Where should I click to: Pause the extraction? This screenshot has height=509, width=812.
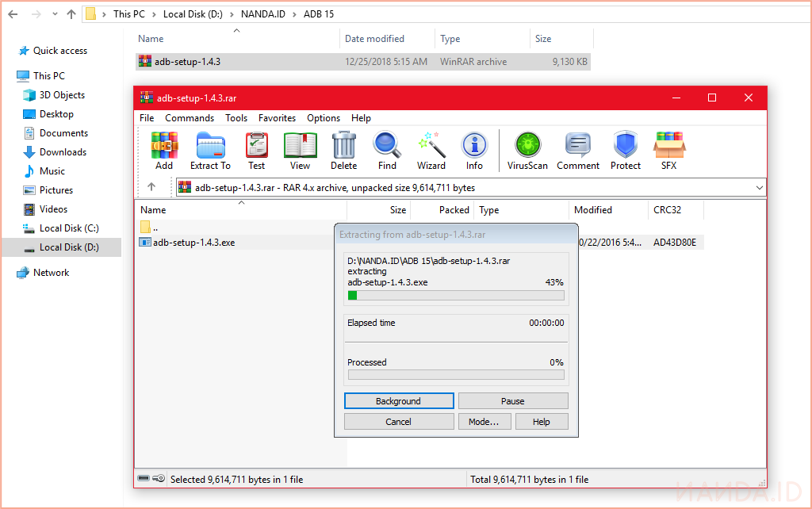coord(513,401)
